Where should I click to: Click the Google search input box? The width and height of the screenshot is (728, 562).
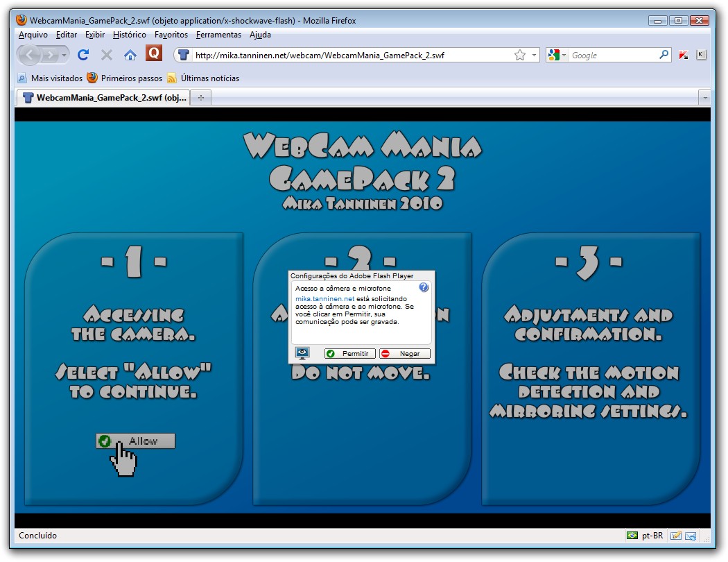(x=614, y=56)
